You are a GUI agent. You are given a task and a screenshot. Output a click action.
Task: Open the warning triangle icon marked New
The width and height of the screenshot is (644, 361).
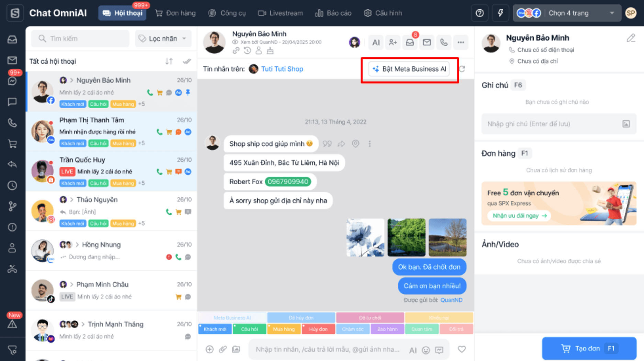[12, 324]
